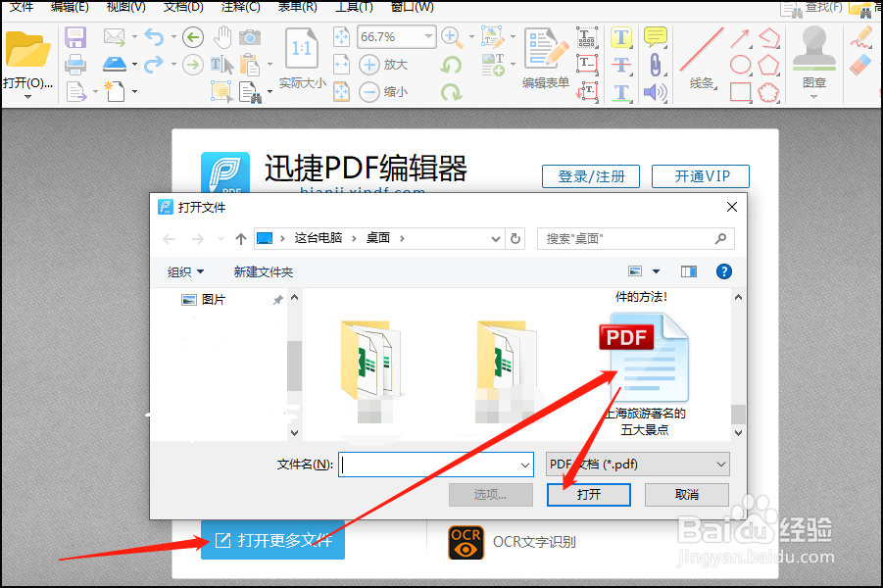The image size is (883, 588).
Task: Select the Rectangle shape tool
Action: tap(741, 92)
